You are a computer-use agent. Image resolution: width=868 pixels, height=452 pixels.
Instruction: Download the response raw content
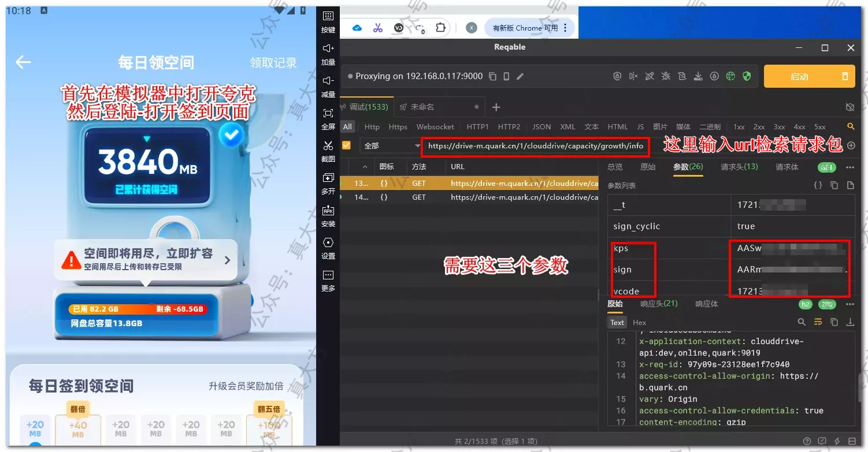coord(850,322)
